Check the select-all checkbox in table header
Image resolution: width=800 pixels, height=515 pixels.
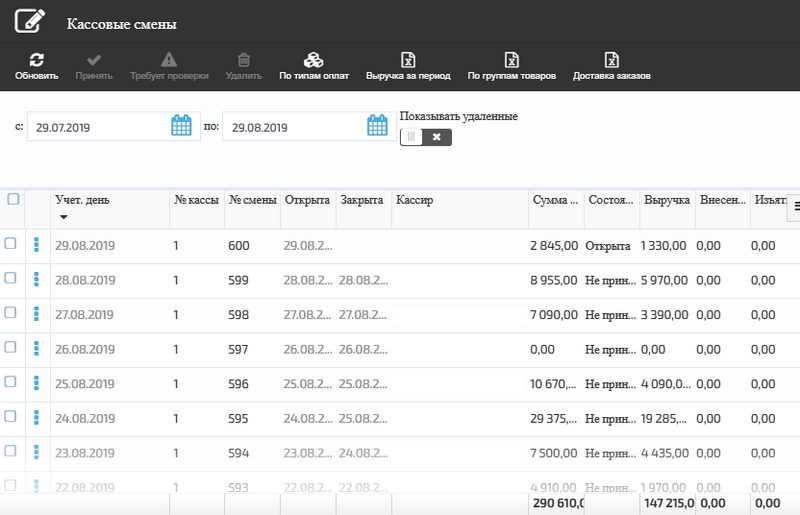13,199
